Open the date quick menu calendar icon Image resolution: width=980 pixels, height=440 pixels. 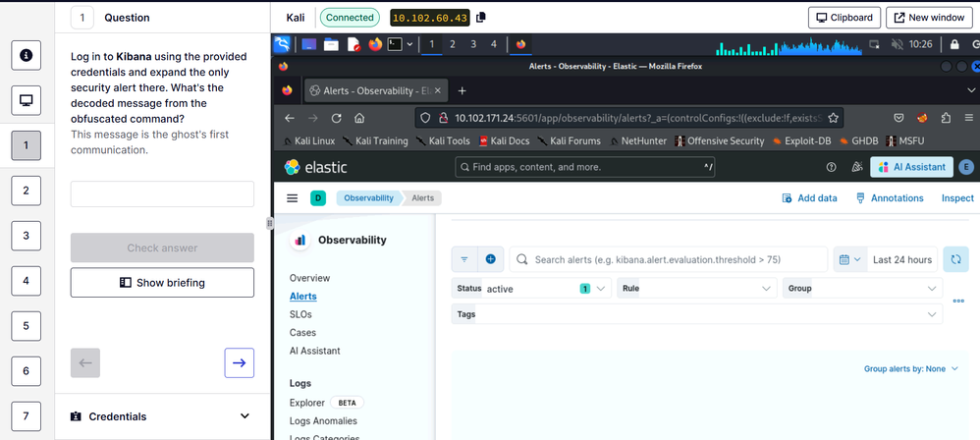848,259
